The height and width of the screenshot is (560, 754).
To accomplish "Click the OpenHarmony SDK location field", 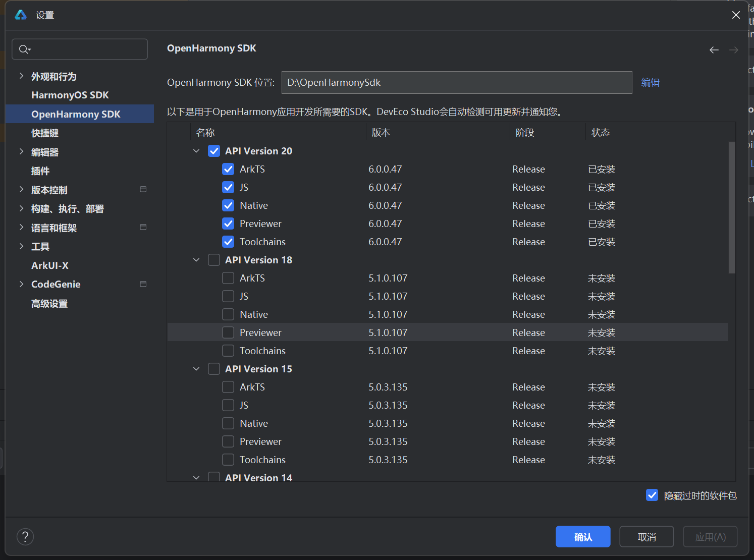I will (x=457, y=82).
